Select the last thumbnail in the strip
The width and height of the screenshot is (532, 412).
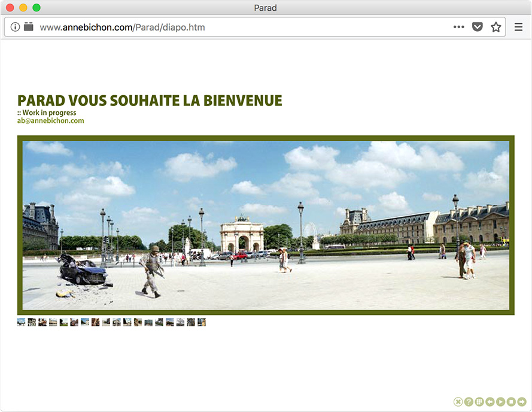click(x=202, y=322)
